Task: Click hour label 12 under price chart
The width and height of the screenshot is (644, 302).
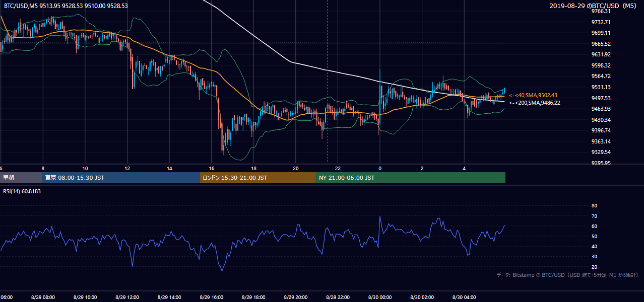Action: 127,168
